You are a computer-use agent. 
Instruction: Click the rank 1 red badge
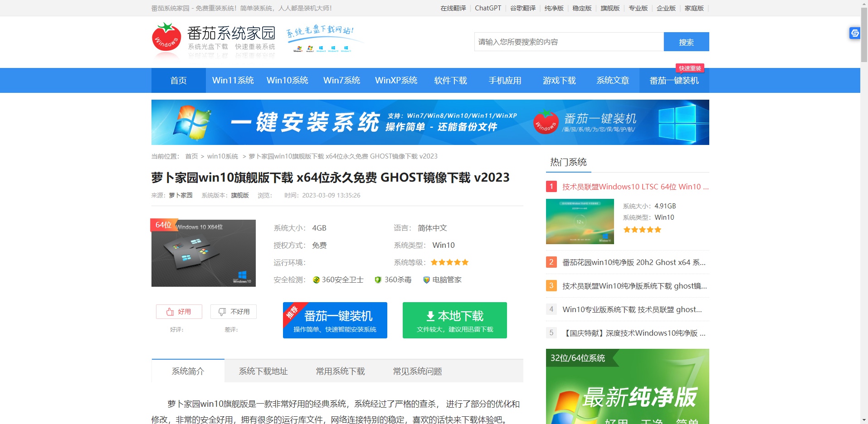point(551,186)
